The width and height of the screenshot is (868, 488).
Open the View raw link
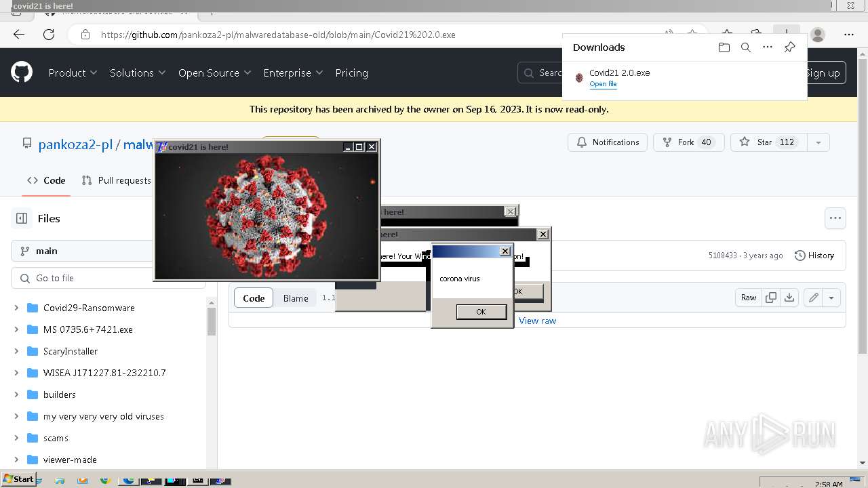click(537, 321)
